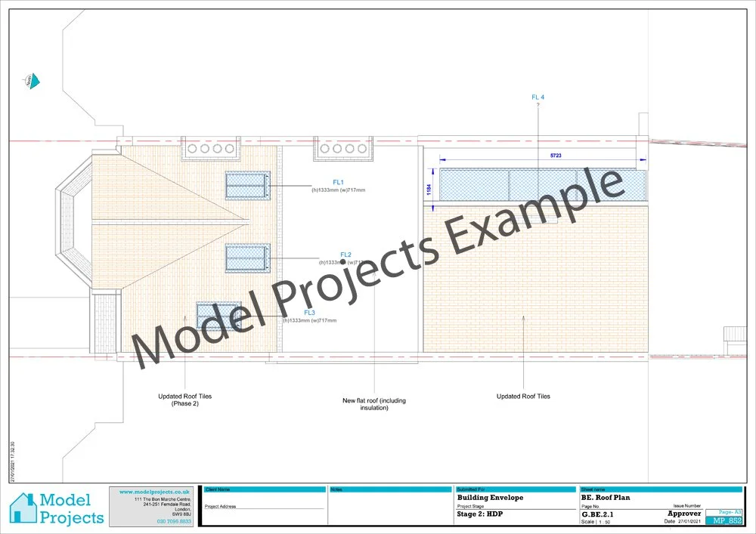Select the FL2 rooflight symbol
756x534 pixels.
click(247, 259)
